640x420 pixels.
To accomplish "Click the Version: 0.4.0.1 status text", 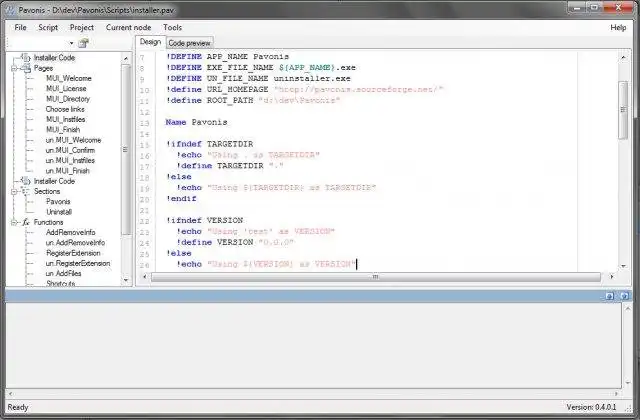I will pyautogui.click(x=591, y=407).
